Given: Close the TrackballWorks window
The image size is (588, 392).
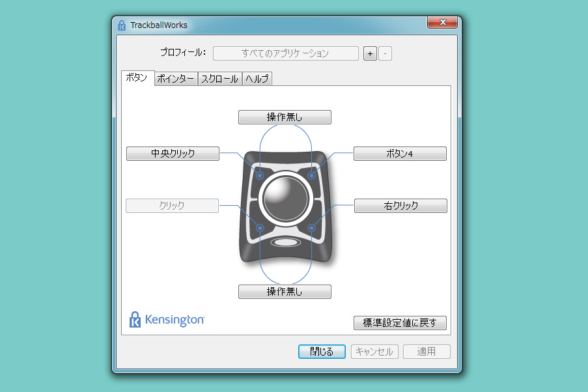Looking at the screenshot, I should pos(443,22).
